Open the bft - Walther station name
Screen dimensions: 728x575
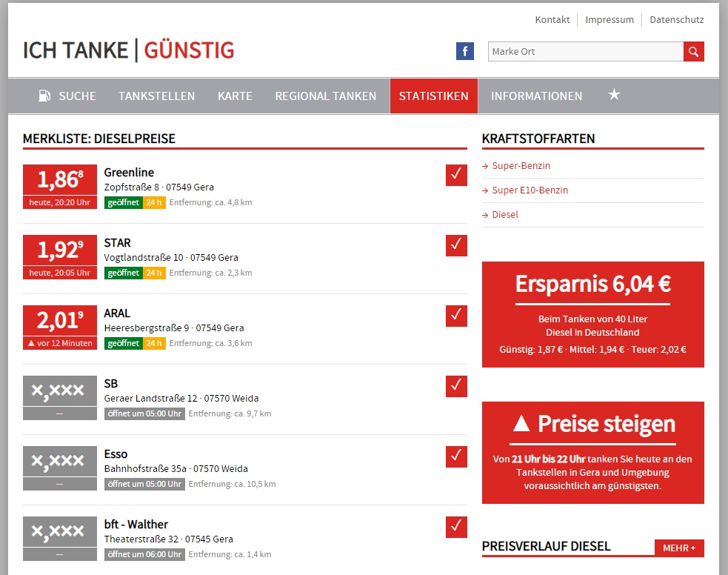click(136, 525)
